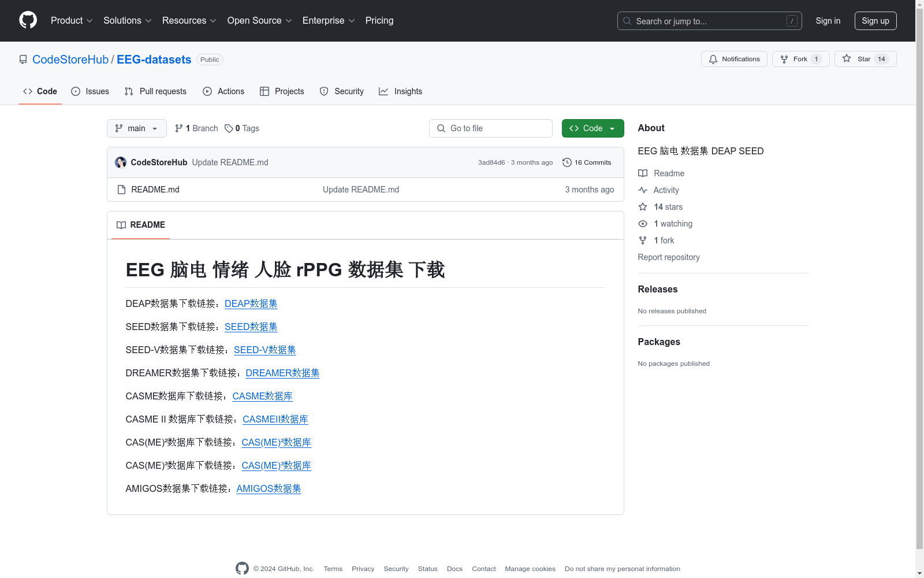Open the GitHub logo in the footer
The image size is (924, 578).
(x=242, y=569)
